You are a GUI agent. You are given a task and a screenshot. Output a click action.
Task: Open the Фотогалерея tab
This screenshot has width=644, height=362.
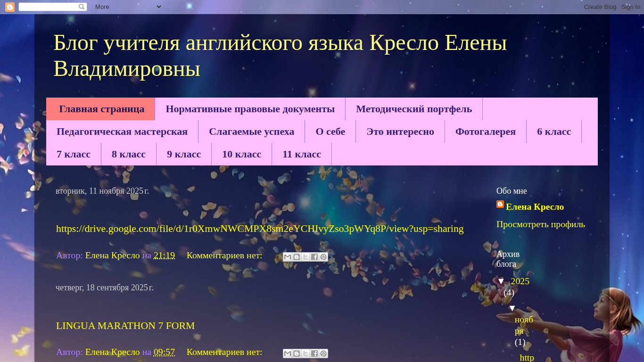click(486, 132)
